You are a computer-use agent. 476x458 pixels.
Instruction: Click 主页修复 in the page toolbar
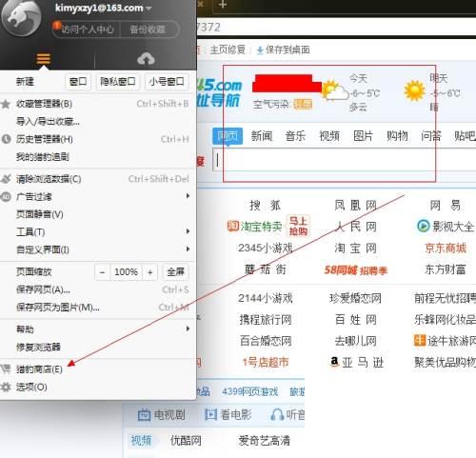(x=228, y=50)
